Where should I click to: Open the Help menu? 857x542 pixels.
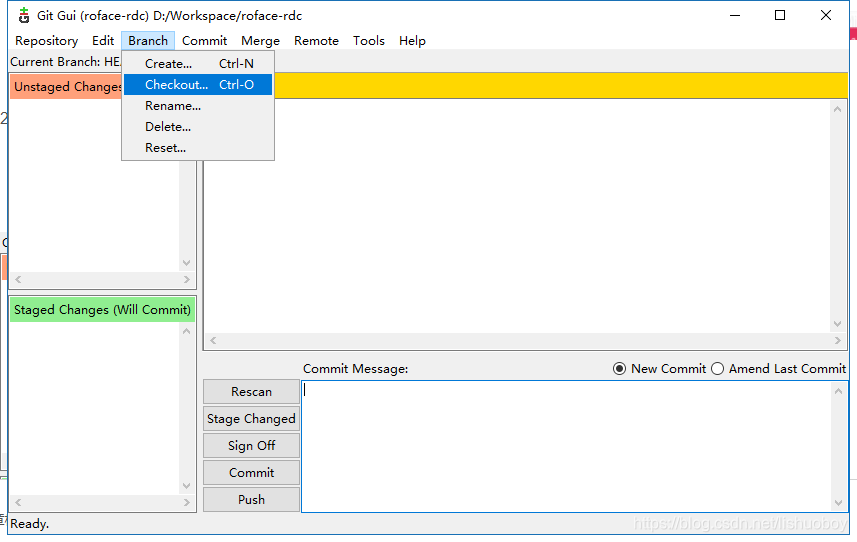(x=412, y=41)
